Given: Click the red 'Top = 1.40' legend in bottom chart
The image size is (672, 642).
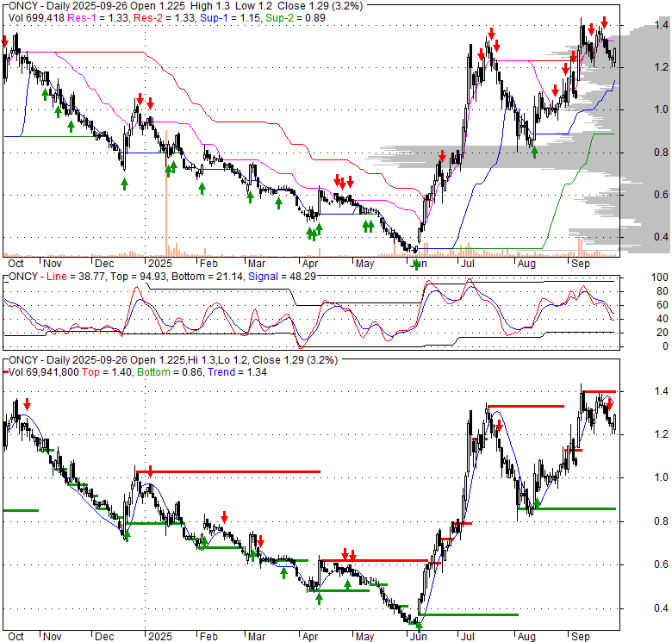Looking at the screenshot, I should (107, 372).
